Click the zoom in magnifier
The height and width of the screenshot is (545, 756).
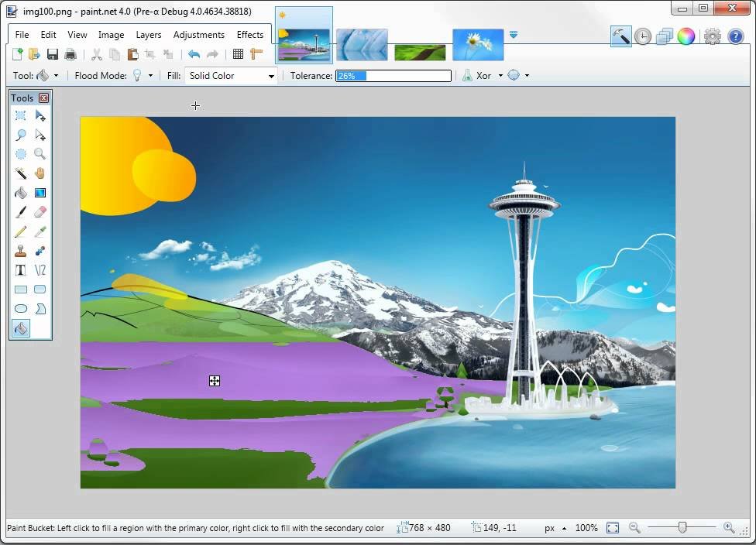tap(729, 528)
